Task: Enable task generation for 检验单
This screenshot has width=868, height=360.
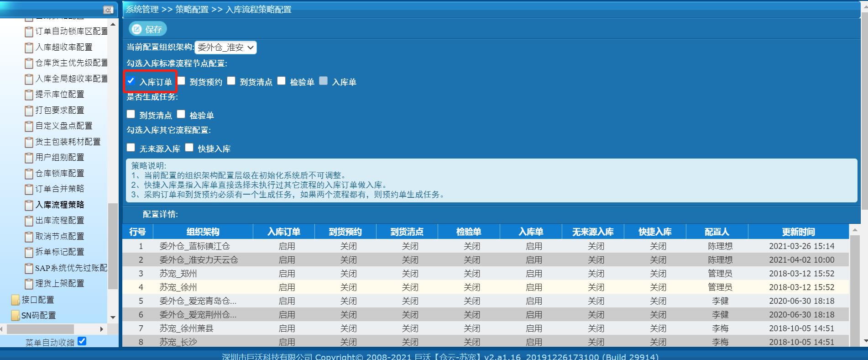Action: 181,114
